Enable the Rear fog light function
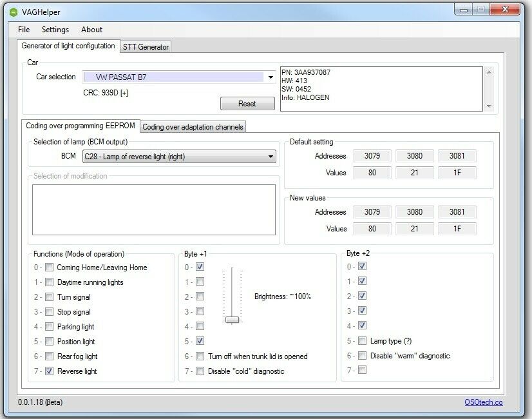532x419 pixels. tap(49, 356)
